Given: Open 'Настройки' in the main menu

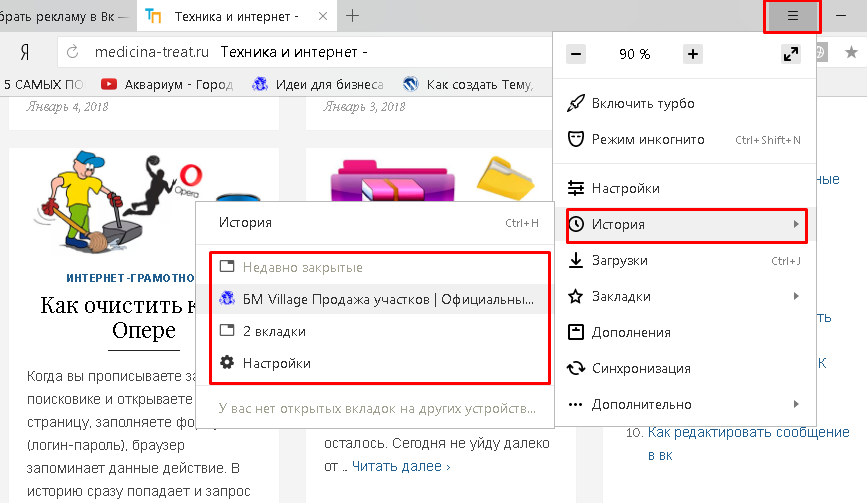Looking at the screenshot, I should [x=685, y=188].
